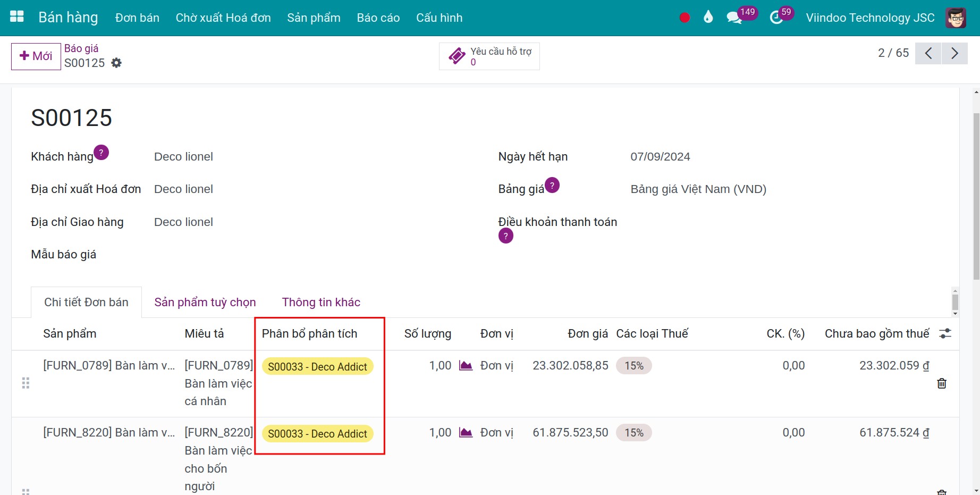980x495 pixels.
Task: Click the 15% tax tag on first line
Action: 634,366
